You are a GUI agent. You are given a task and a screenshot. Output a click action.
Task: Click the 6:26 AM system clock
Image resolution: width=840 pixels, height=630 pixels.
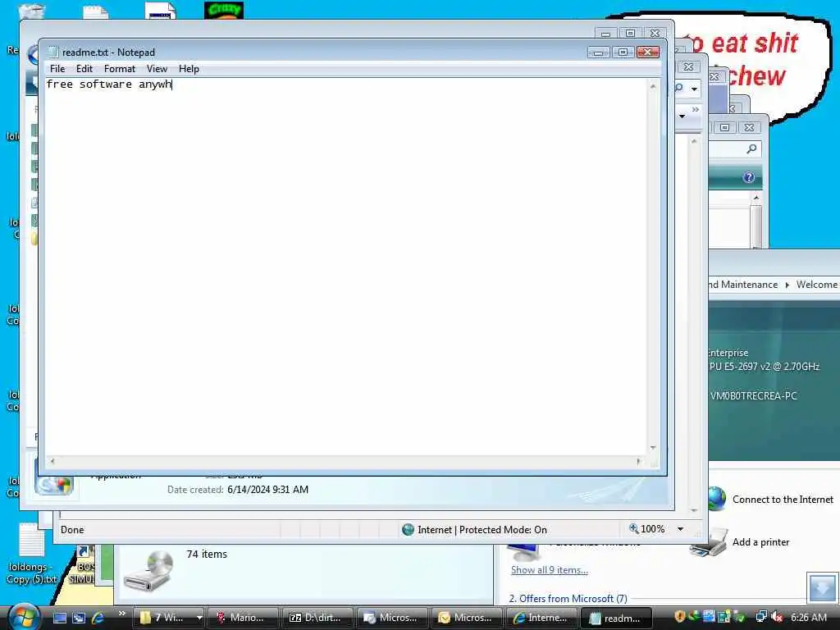click(808, 618)
